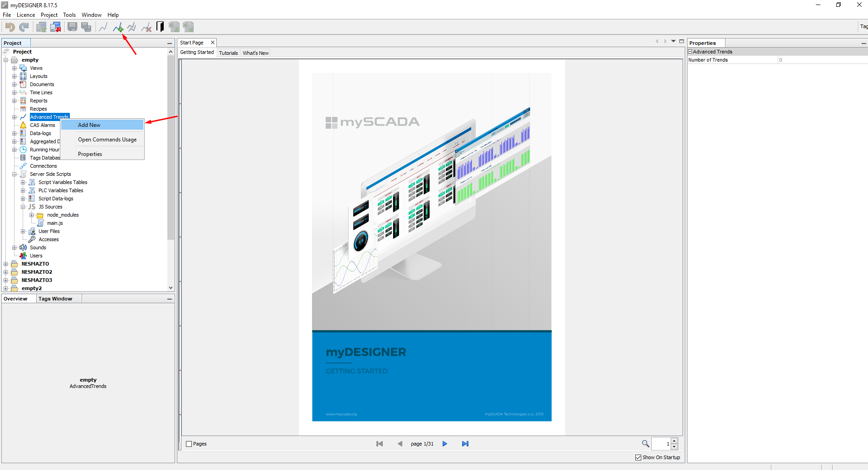Click the upload to device toolbar icon
Image resolution: width=868 pixels, height=470 pixels.
pos(55,27)
